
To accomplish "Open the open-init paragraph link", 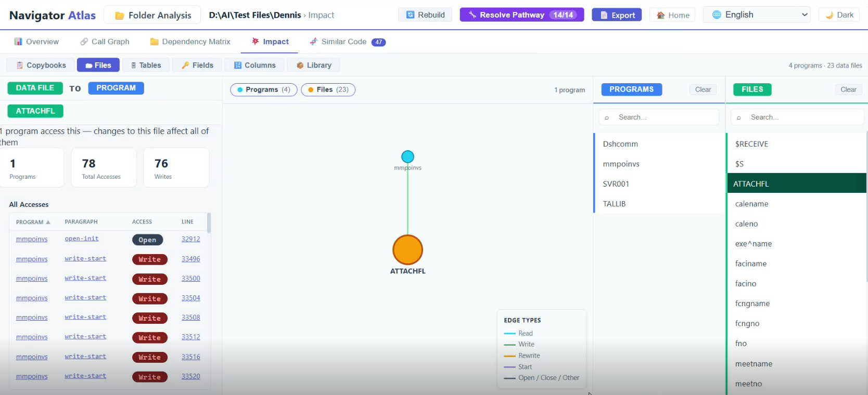I will coord(82,239).
